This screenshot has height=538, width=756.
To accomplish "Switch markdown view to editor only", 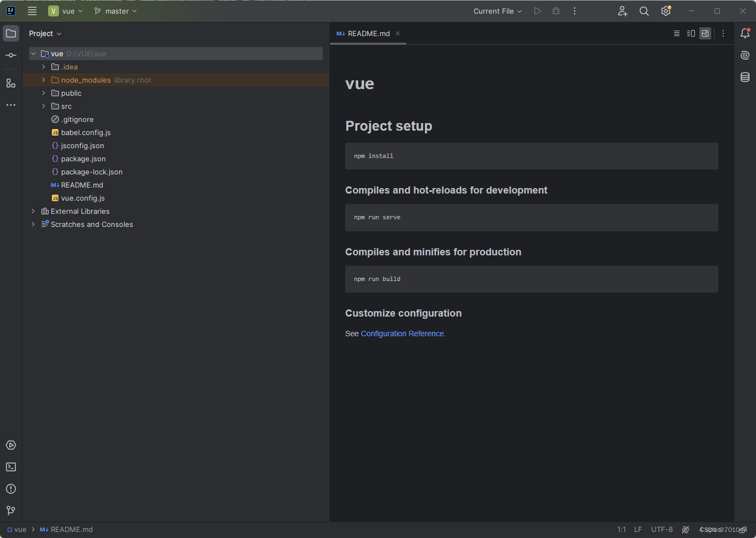I will 676,33.
